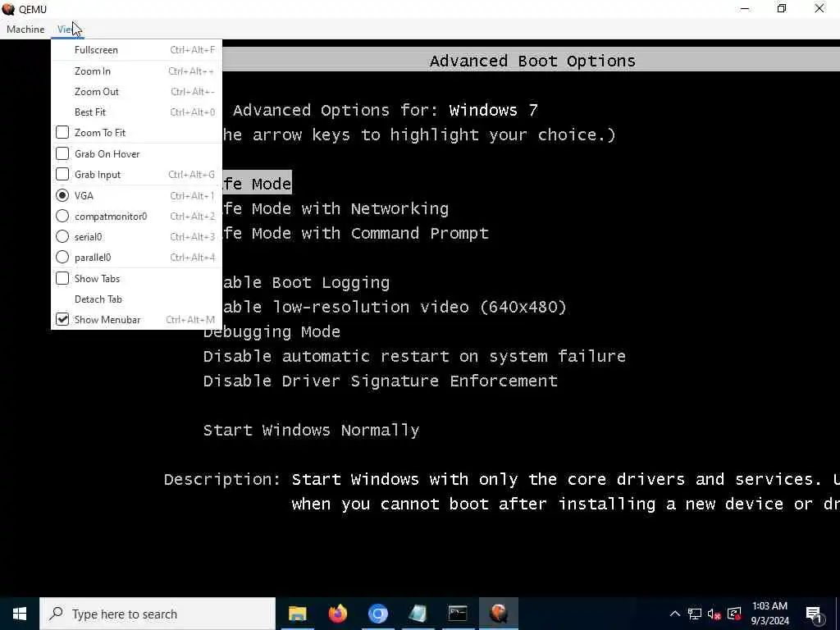Open the blue circular browser taskbar icon
This screenshot has width=840, height=630.
pyautogui.click(x=377, y=614)
